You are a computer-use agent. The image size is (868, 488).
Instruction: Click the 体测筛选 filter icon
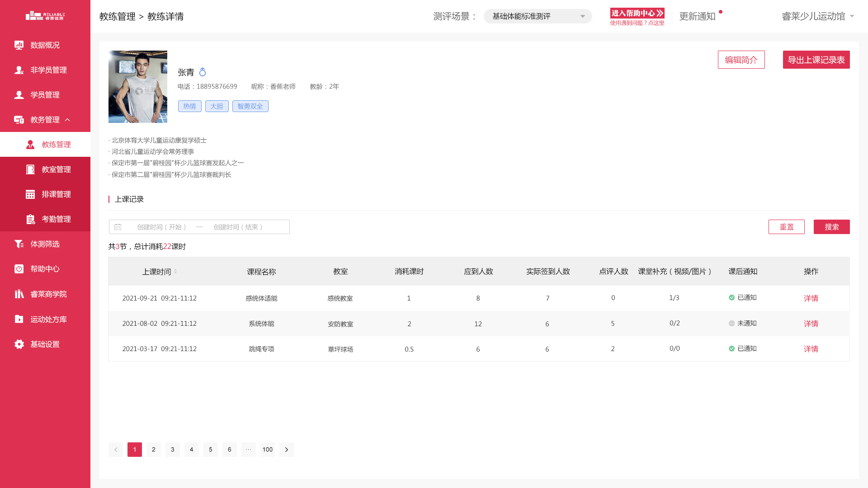point(19,244)
